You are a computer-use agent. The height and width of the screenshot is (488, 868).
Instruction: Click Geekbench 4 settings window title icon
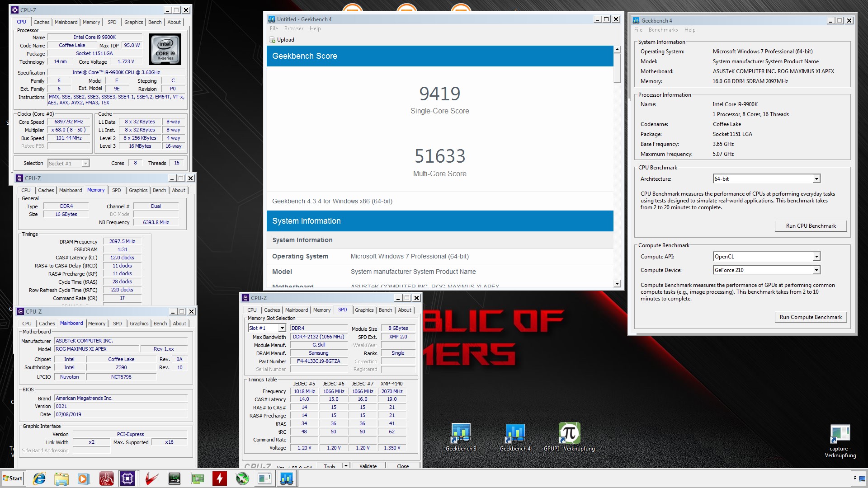click(636, 21)
